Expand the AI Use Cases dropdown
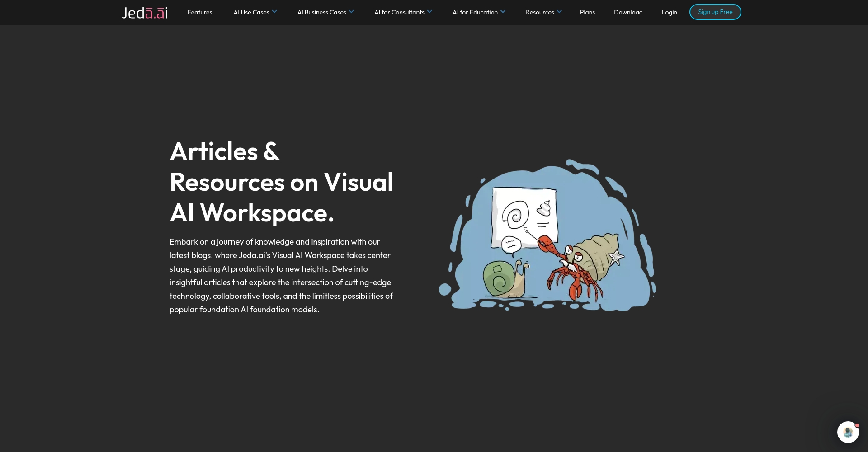 pos(251,12)
